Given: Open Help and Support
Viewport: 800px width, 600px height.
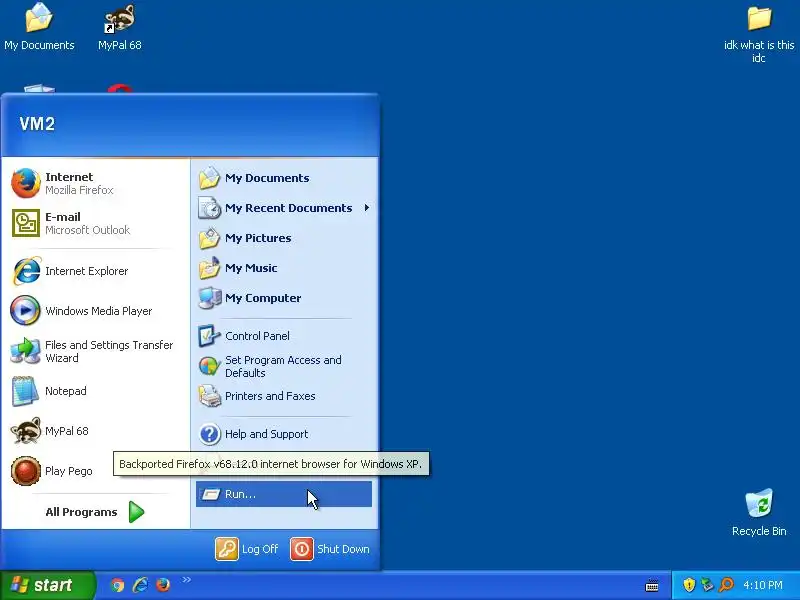Looking at the screenshot, I should pyautogui.click(x=284, y=434).
